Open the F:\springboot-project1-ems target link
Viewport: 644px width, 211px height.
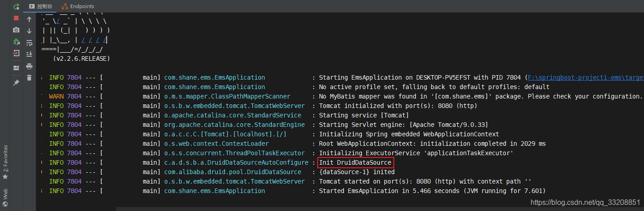pos(585,77)
